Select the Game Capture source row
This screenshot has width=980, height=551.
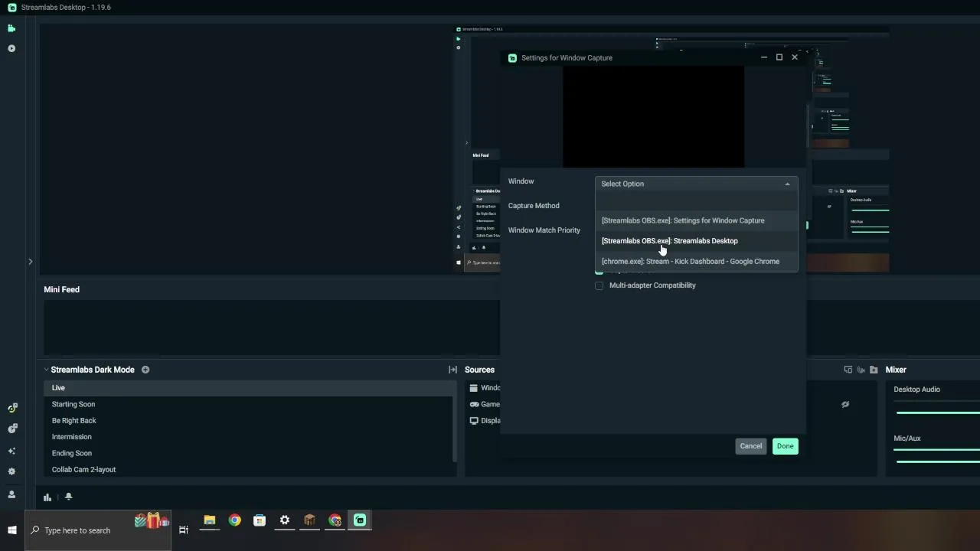click(x=484, y=404)
